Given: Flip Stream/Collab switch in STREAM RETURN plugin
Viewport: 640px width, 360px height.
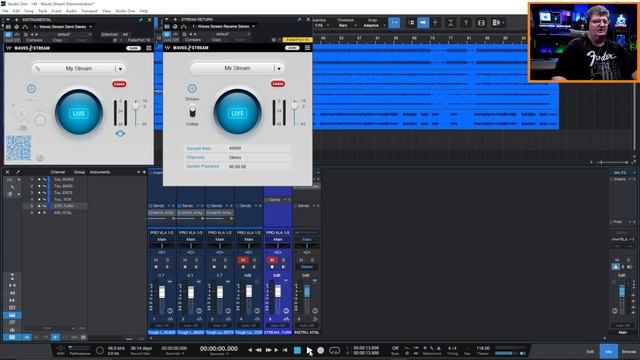Looking at the screenshot, I should tap(192, 111).
